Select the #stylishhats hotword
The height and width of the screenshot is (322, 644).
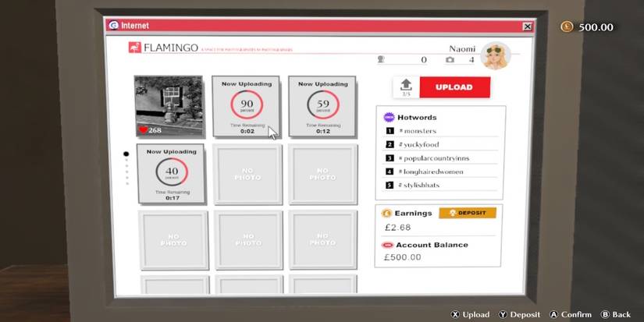422,185
